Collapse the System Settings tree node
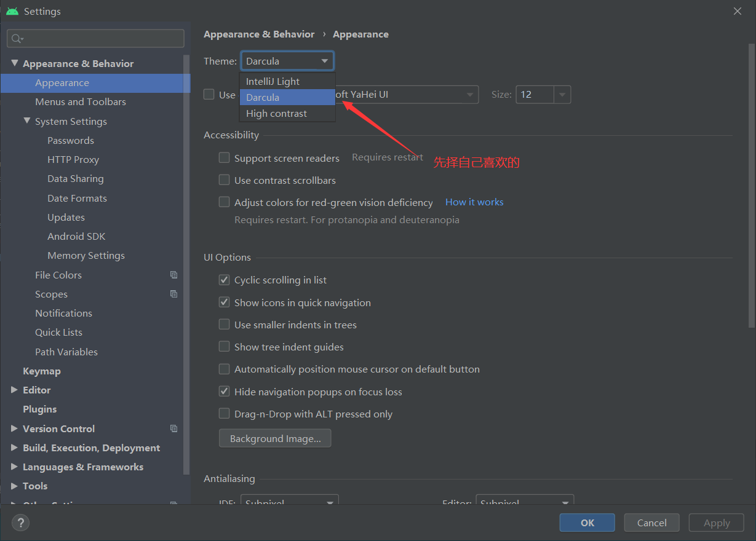The height and width of the screenshot is (541, 756). tap(27, 121)
